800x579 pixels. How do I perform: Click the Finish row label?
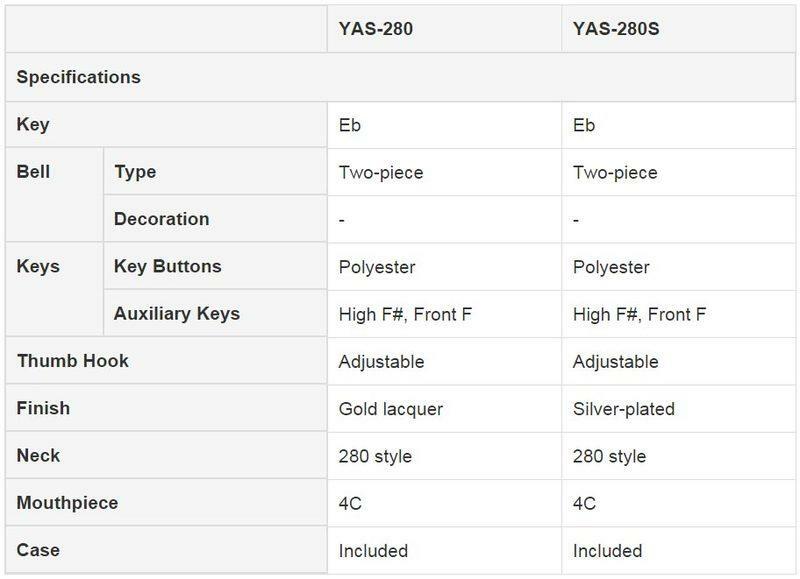[43, 408]
